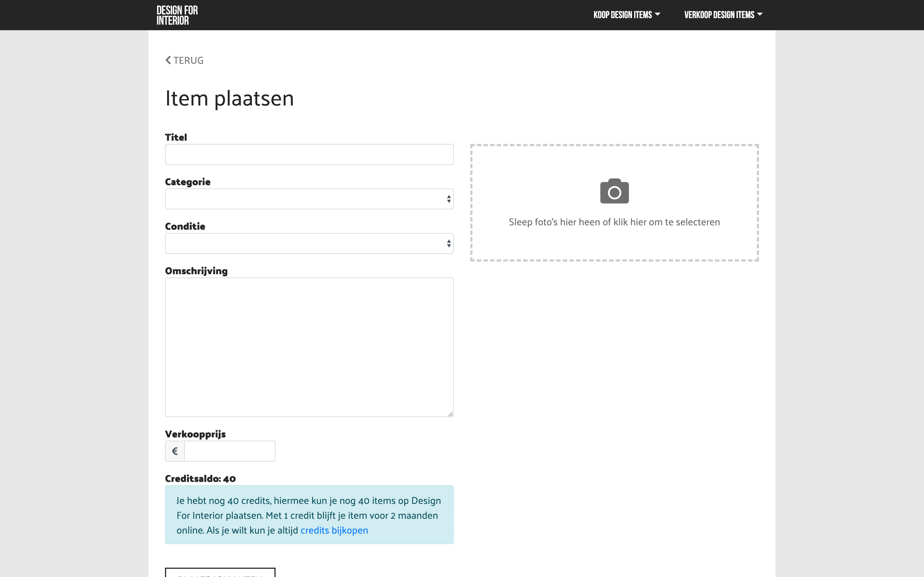Click inside the Omschrijving text area

click(309, 347)
